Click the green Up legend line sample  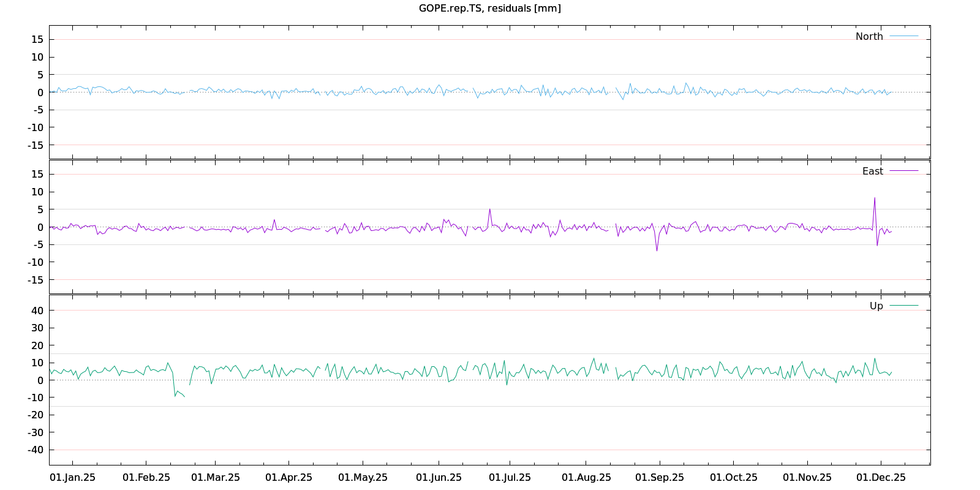point(903,306)
